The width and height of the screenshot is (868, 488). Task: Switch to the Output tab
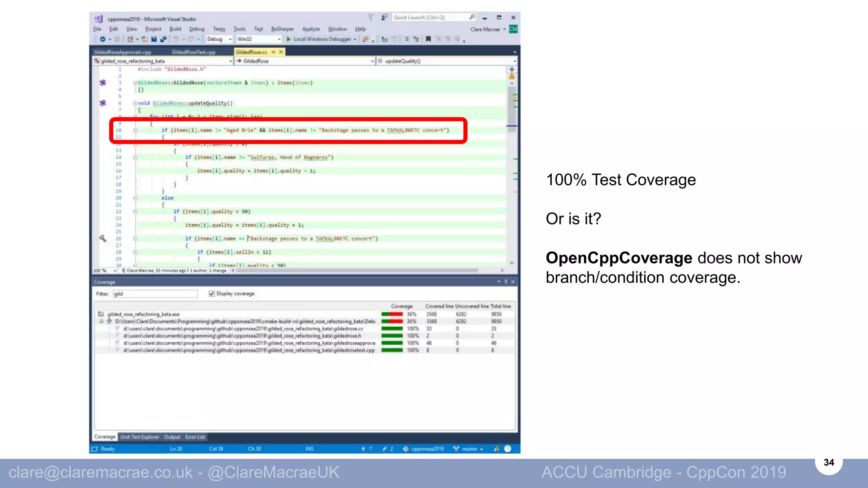pyautogui.click(x=172, y=437)
